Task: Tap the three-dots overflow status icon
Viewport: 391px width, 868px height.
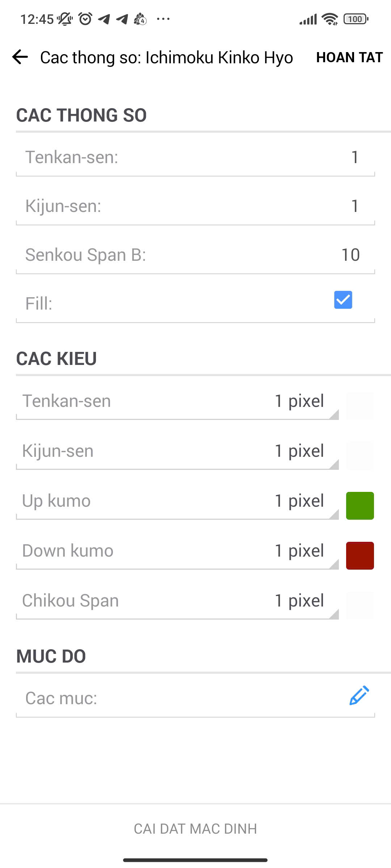Action: coord(163,19)
